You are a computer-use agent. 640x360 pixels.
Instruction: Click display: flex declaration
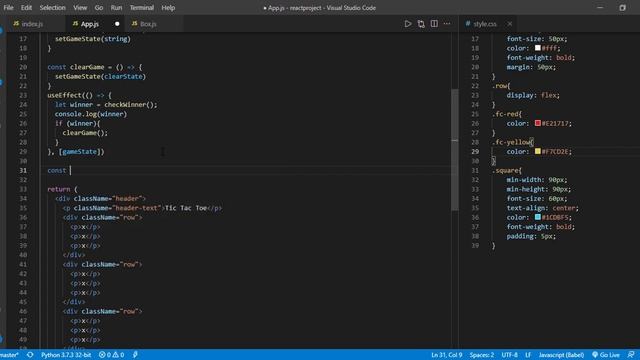click(x=533, y=95)
